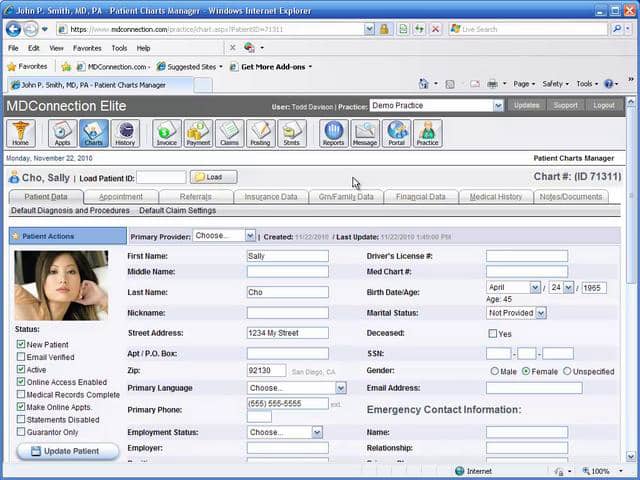Toggle the Active status checkbox
Viewport: 640px width, 480px height.
(21, 369)
